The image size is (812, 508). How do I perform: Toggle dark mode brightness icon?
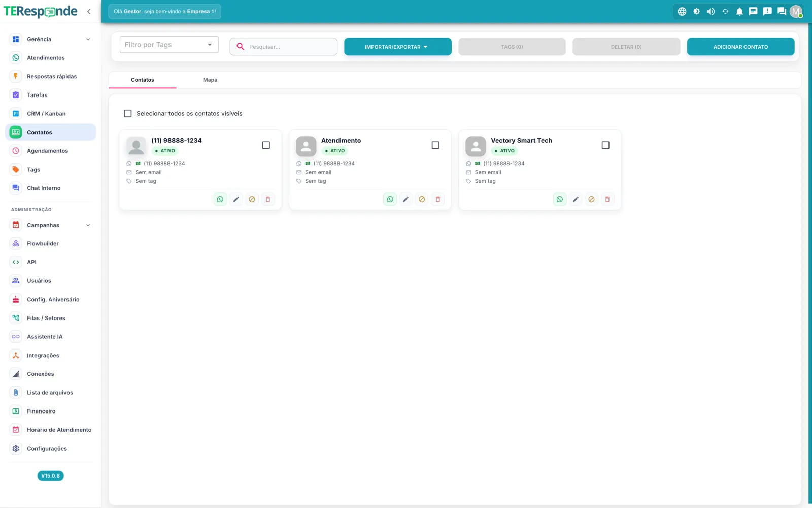(x=696, y=11)
